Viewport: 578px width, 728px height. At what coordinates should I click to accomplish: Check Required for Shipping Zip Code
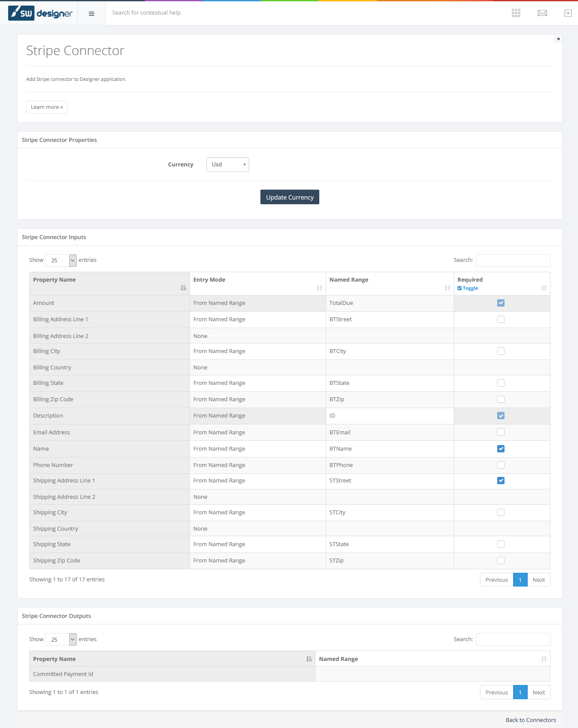[501, 561]
